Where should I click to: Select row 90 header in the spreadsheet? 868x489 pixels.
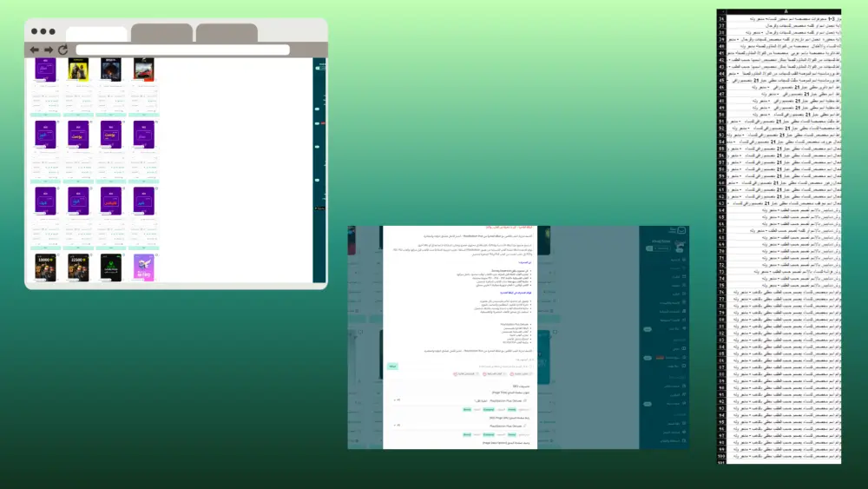pyautogui.click(x=721, y=388)
